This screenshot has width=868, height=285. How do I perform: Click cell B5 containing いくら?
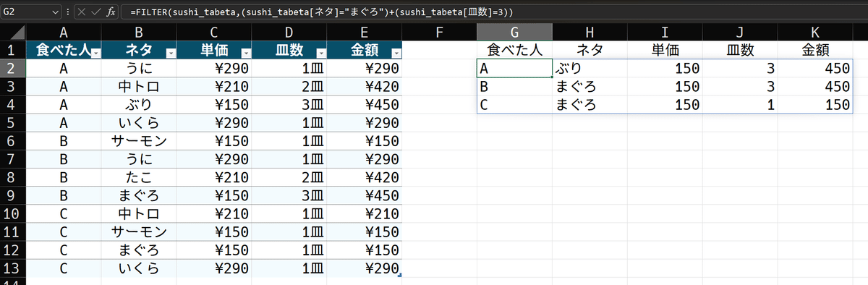[x=139, y=123]
